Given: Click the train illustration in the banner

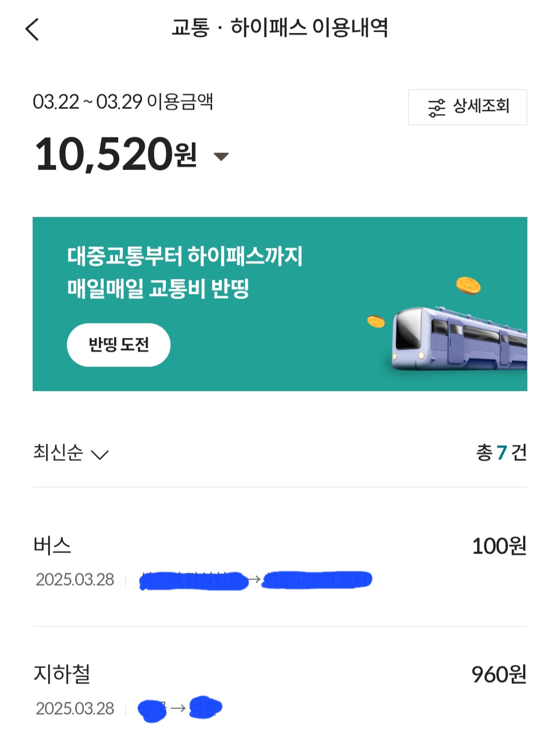Looking at the screenshot, I should tap(458, 339).
